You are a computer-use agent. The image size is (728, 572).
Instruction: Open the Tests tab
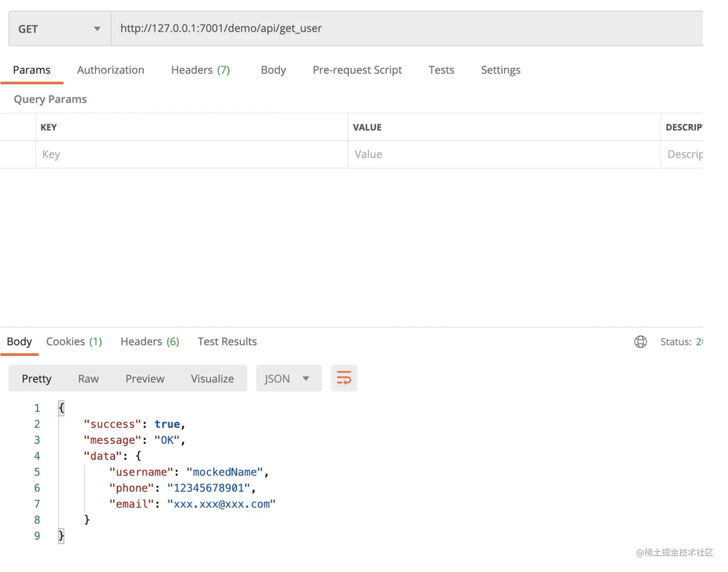(442, 70)
